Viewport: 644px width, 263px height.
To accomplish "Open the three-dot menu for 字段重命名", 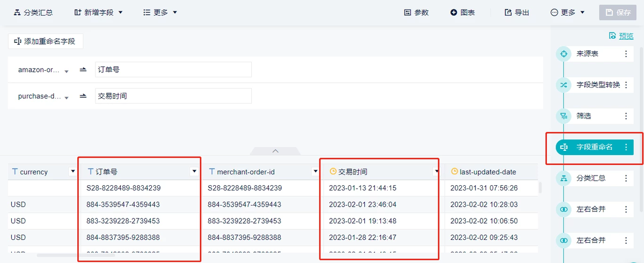I will click(626, 147).
